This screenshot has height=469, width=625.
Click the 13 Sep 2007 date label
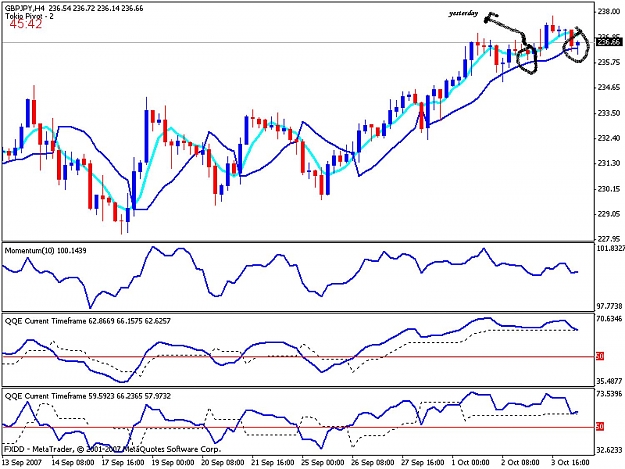coord(22,463)
